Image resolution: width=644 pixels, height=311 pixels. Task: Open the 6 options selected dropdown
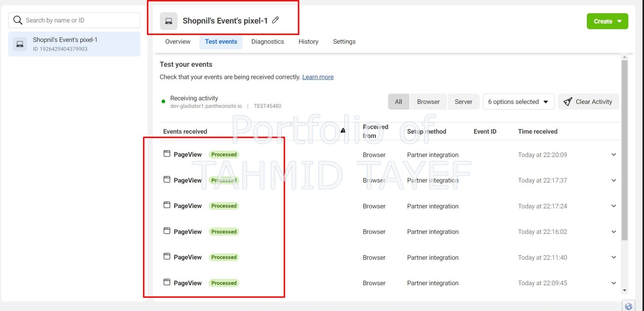518,102
